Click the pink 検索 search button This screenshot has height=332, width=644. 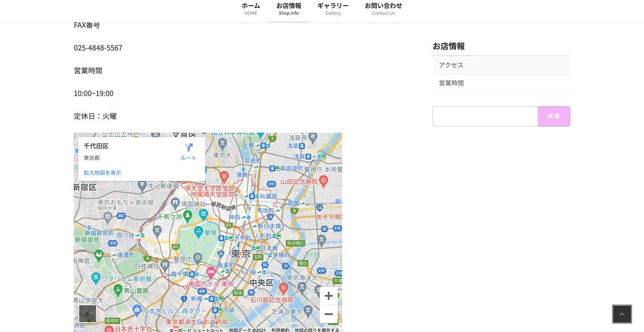click(x=554, y=116)
